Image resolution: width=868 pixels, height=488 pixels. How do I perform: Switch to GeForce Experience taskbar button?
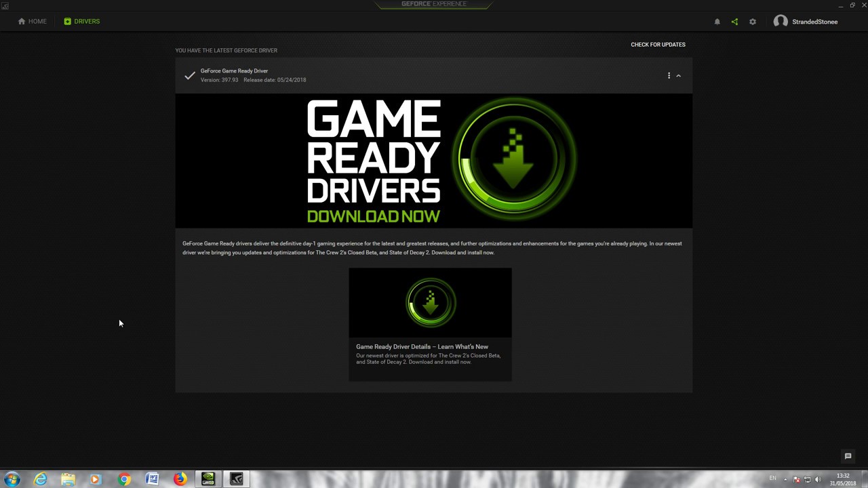[x=236, y=479]
